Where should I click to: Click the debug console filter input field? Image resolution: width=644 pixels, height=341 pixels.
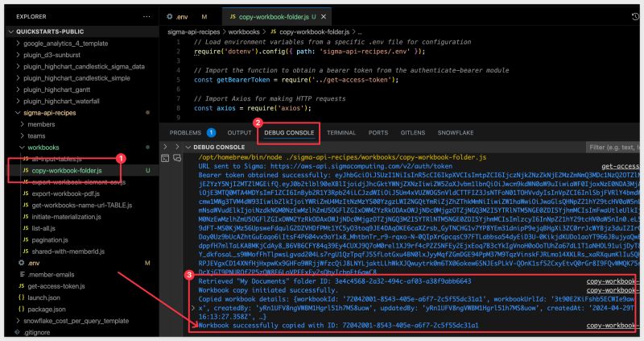[613, 148]
